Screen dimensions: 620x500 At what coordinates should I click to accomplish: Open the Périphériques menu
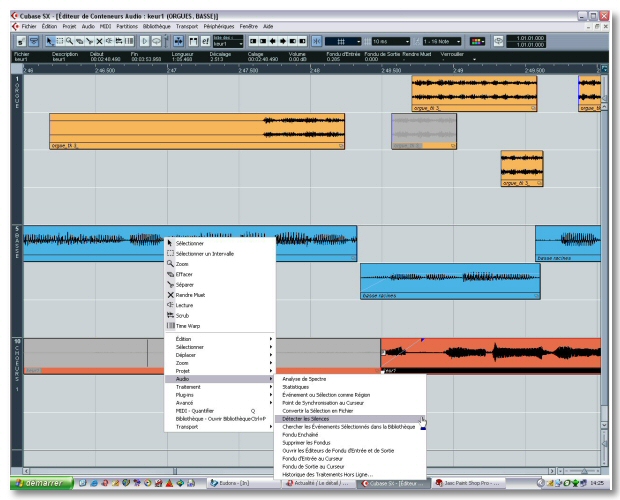pyautogui.click(x=219, y=26)
